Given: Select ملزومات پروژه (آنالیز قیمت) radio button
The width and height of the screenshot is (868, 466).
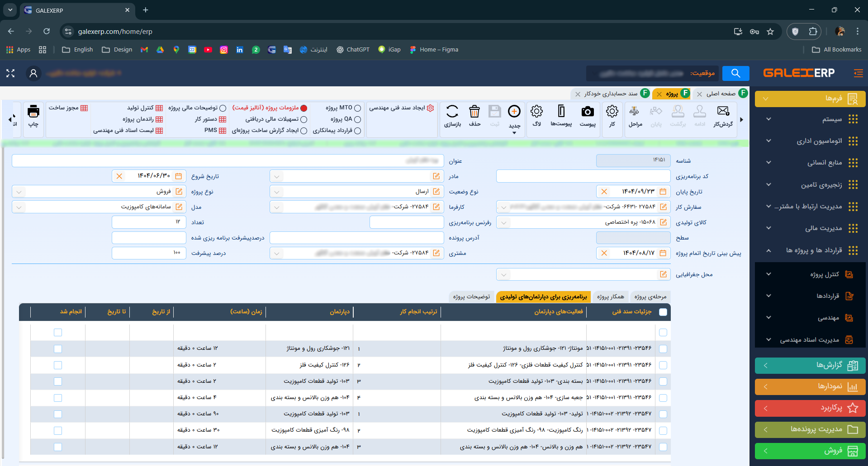Looking at the screenshot, I should (x=304, y=108).
